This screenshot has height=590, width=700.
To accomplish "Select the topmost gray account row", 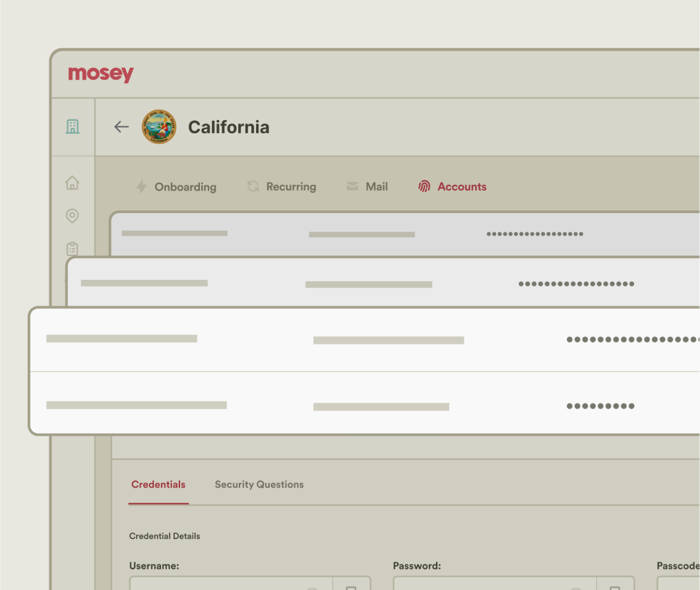I will click(x=396, y=234).
